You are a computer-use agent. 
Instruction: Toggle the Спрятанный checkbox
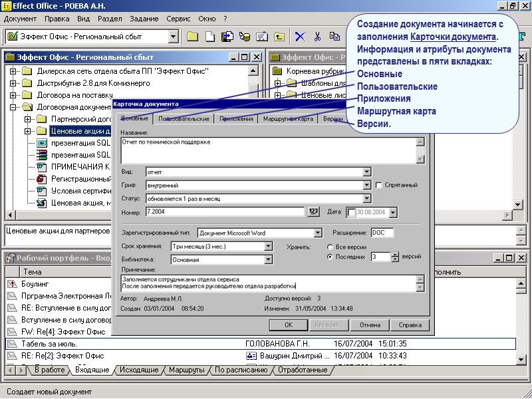tap(378, 186)
